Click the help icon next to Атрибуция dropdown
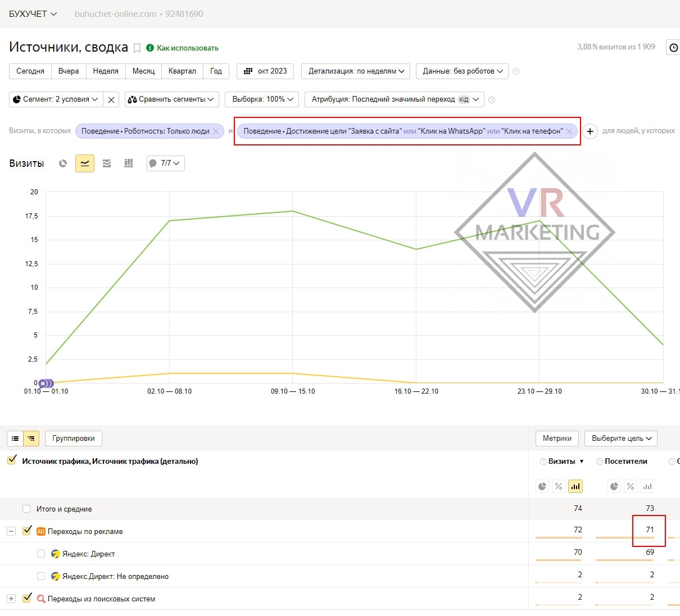 click(492, 100)
